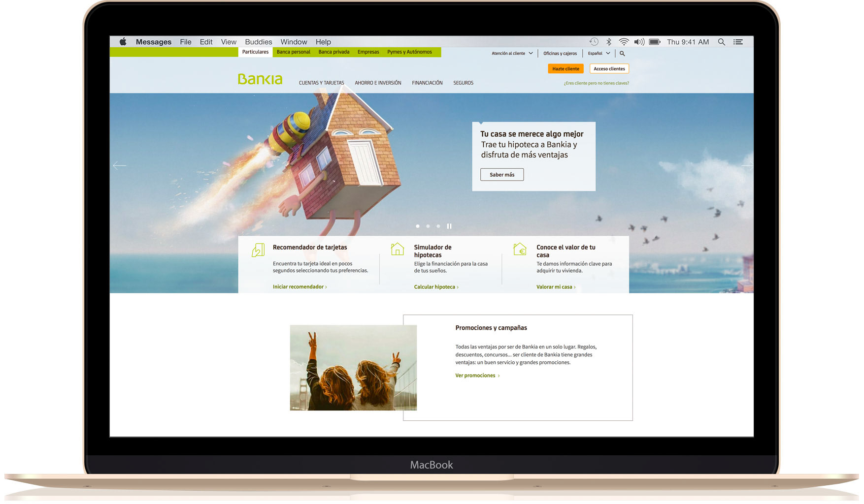Open Spotlight search in menu bar
This screenshot has width=864, height=504.
[722, 42]
